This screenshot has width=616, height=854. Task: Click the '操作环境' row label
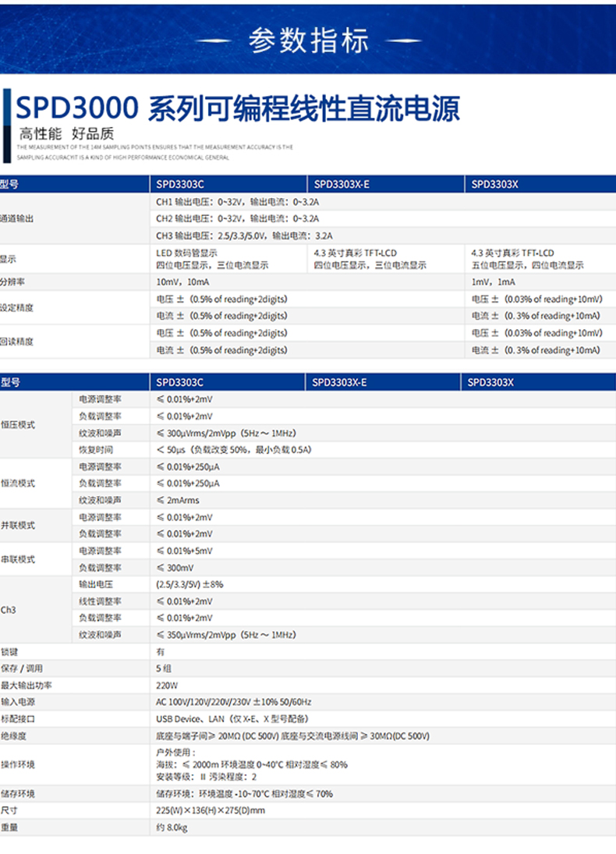click(17, 764)
